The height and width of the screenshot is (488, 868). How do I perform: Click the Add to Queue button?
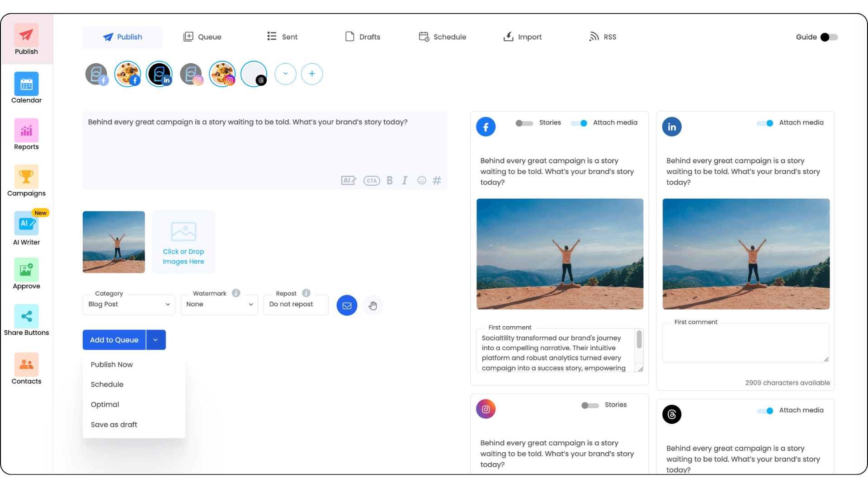pos(113,340)
